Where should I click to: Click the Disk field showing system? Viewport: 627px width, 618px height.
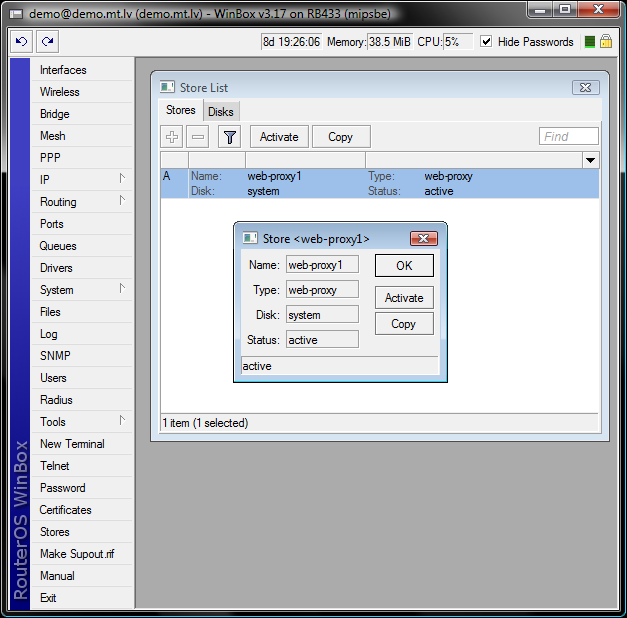[322, 315]
